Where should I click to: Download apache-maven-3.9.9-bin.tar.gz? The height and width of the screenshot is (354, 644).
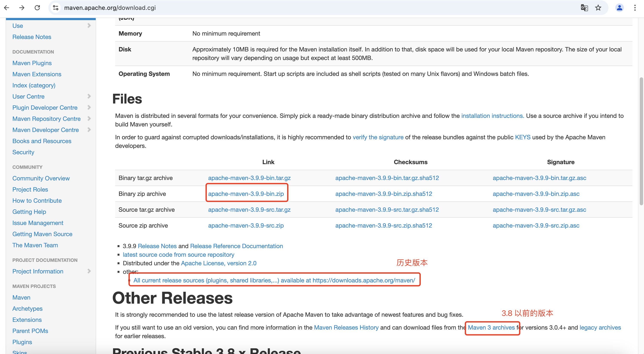click(249, 178)
